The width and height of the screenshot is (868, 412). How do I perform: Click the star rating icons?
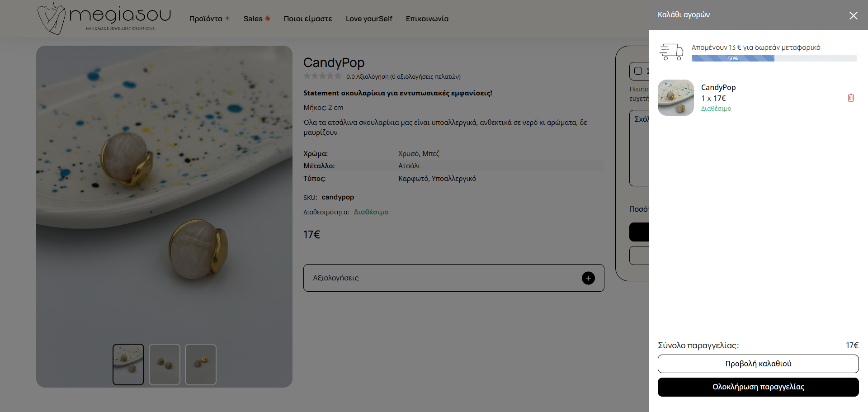tap(322, 76)
